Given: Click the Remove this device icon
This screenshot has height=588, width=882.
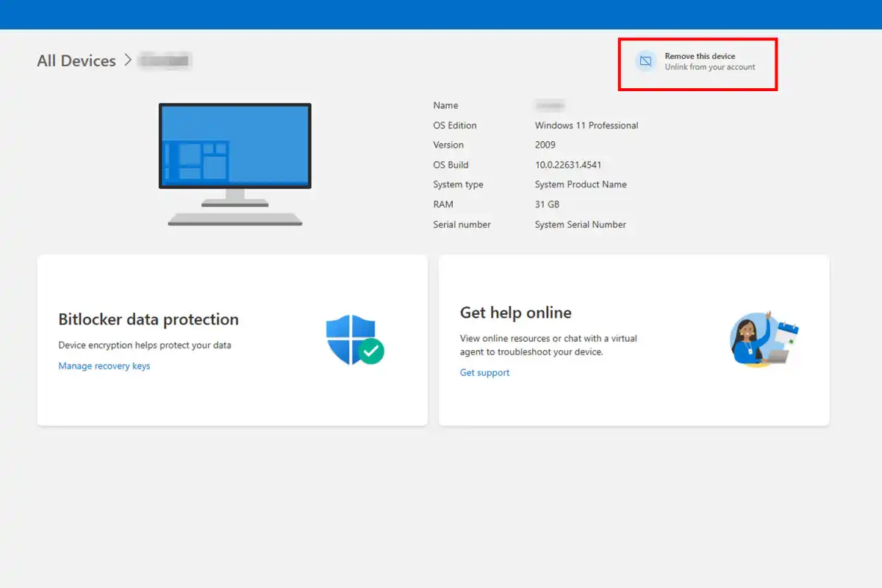Looking at the screenshot, I should point(645,61).
